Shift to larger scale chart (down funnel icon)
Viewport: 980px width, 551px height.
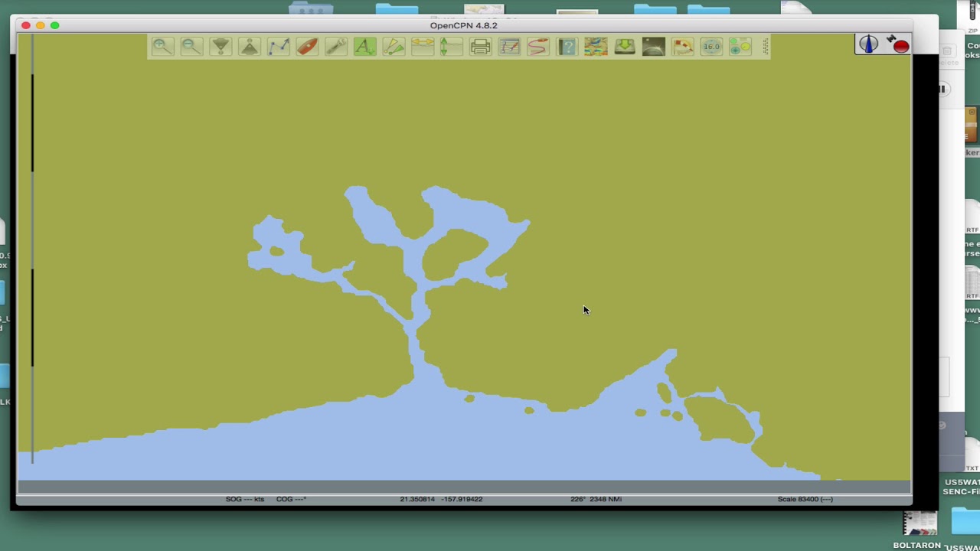[220, 47]
